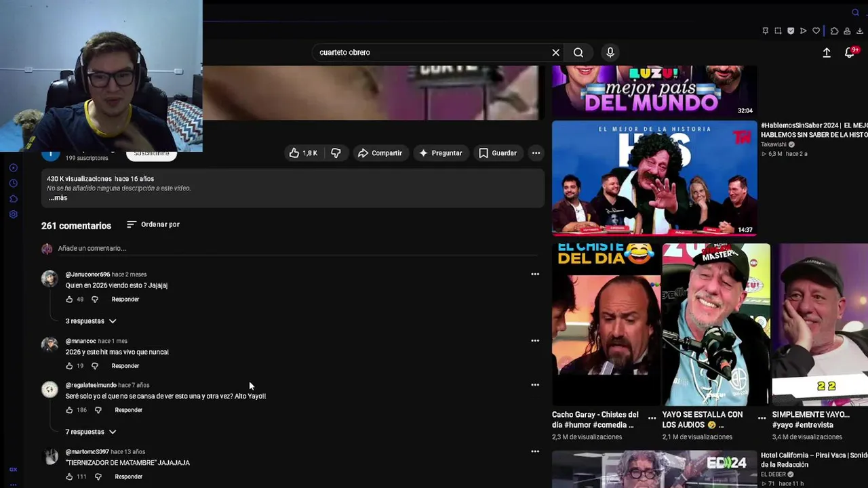Viewport: 868px width, 488px height.
Task: Dislike the comment by @mnancoc
Action: 95,366
